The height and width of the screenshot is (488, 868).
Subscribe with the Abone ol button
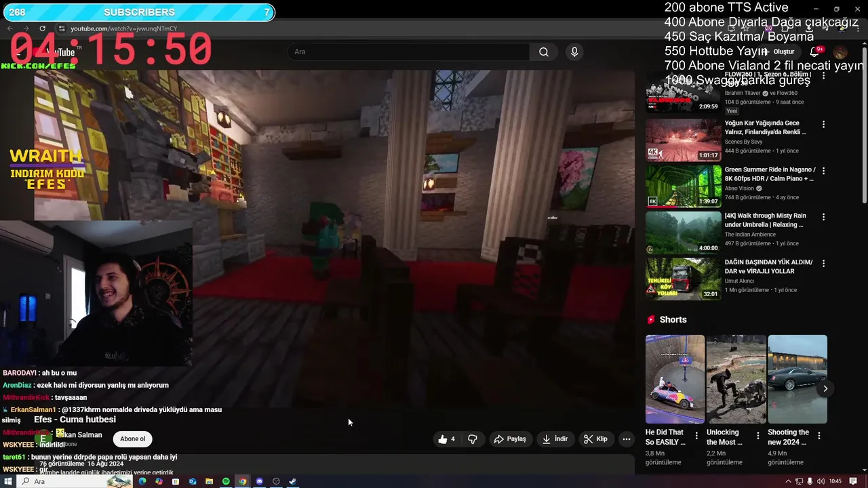[132, 439]
